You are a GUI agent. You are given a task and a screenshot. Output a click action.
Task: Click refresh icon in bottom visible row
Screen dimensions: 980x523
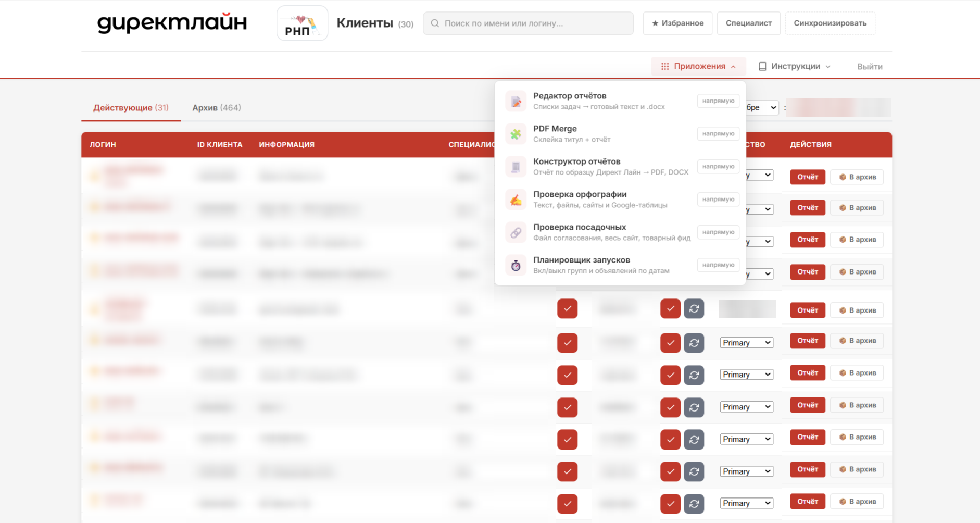pyautogui.click(x=694, y=504)
